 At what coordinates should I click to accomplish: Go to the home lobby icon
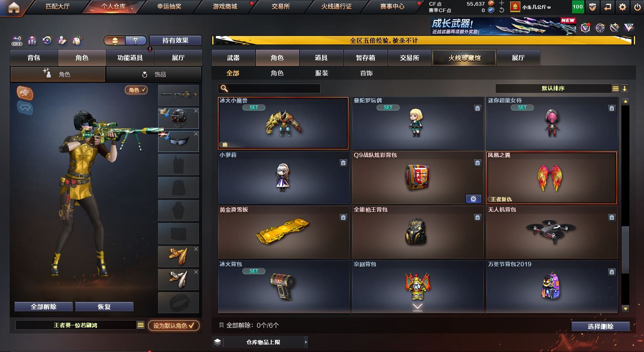pyautogui.click(x=14, y=7)
